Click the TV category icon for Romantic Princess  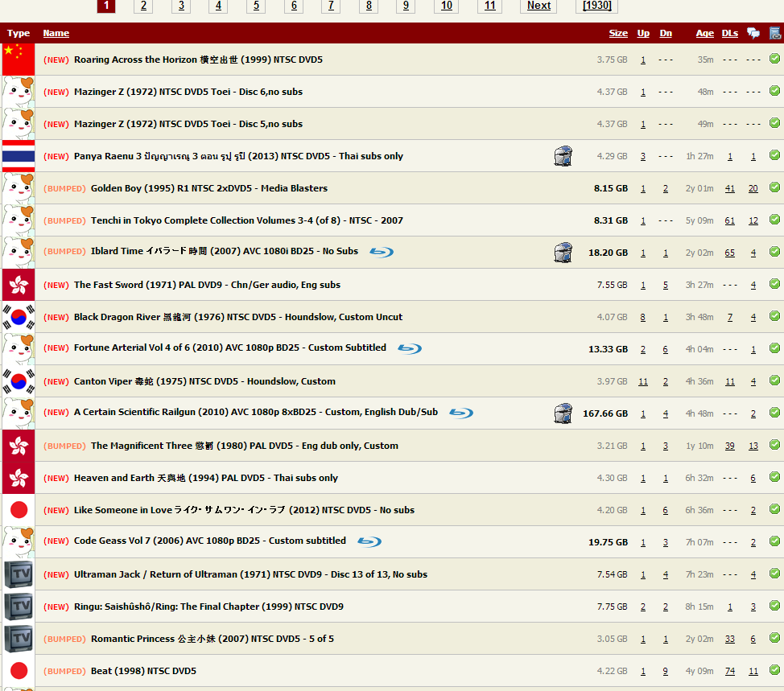(x=19, y=639)
